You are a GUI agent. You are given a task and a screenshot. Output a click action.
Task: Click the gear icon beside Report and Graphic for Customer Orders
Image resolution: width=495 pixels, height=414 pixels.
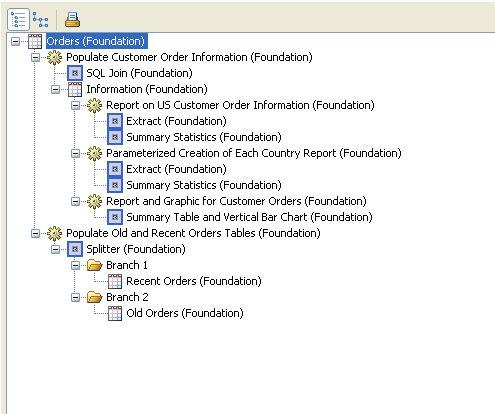(95, 201)
